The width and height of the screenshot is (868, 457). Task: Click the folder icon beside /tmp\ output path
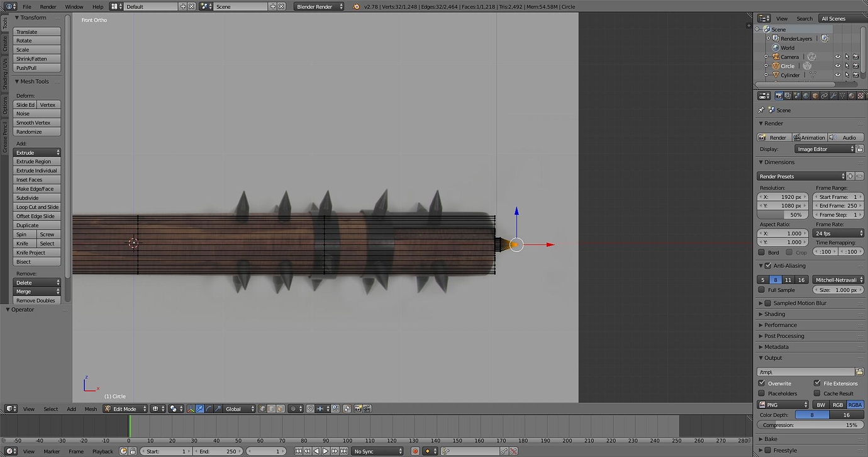859,372
